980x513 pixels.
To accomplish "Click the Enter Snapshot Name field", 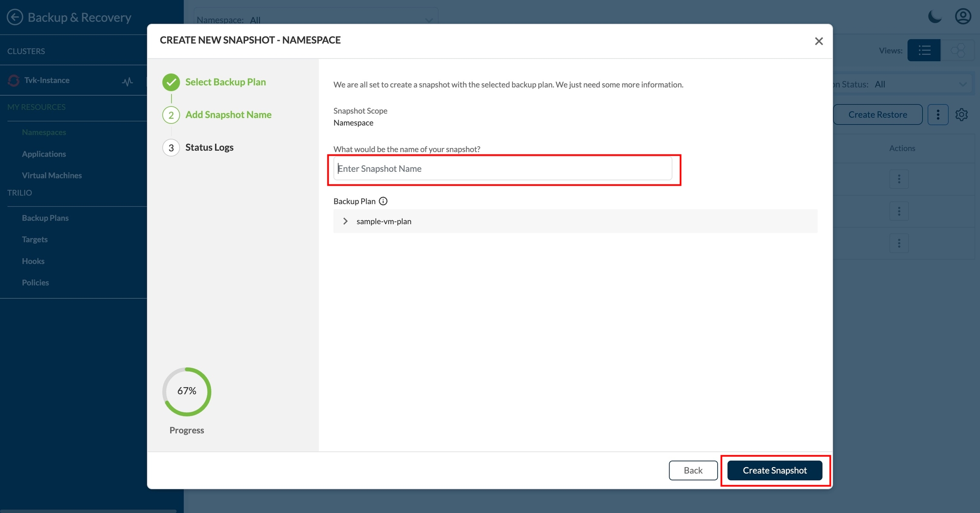I will (x=502, y=168).
